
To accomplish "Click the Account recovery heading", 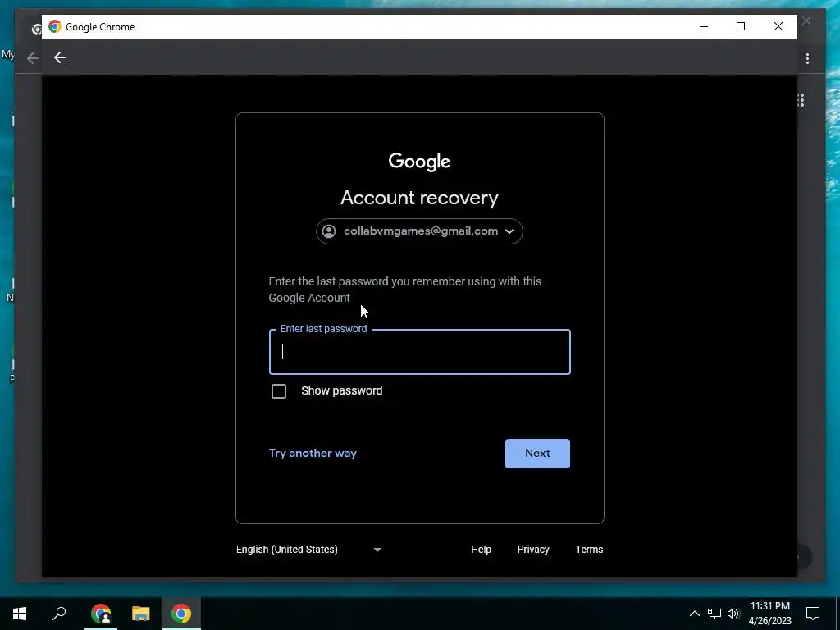I will [x=419, y=198].
